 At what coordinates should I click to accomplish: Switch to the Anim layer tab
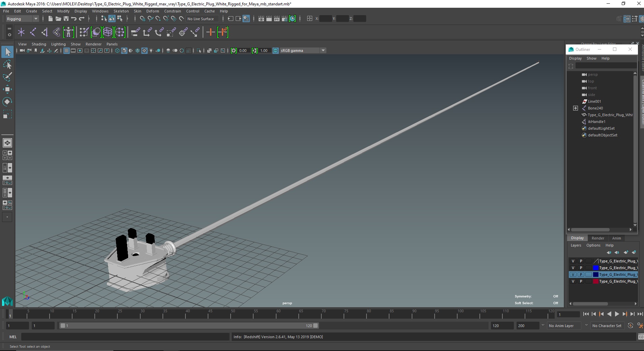pos(617,238)
